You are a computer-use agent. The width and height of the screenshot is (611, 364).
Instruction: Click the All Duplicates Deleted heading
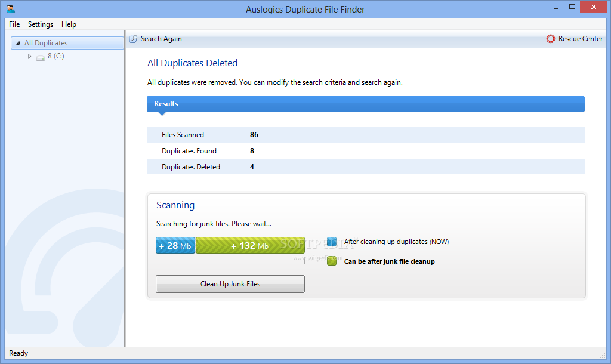pyautogui.click(x=193, y=63)
